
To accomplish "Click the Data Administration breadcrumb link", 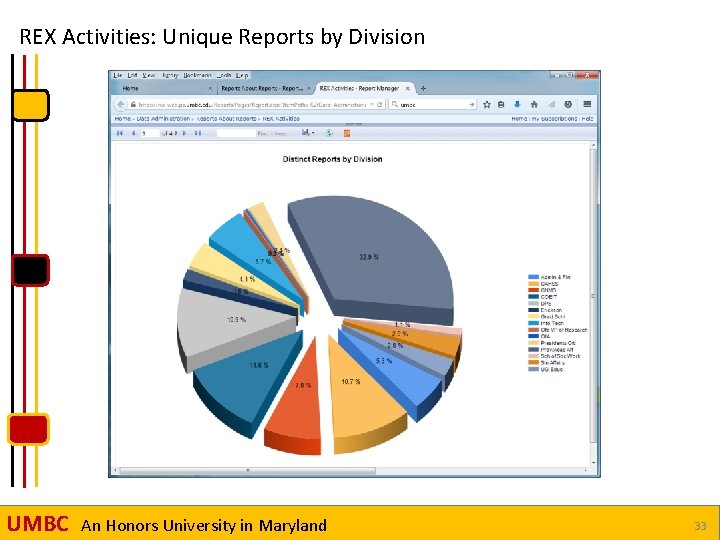I will (x=163, y=118).
